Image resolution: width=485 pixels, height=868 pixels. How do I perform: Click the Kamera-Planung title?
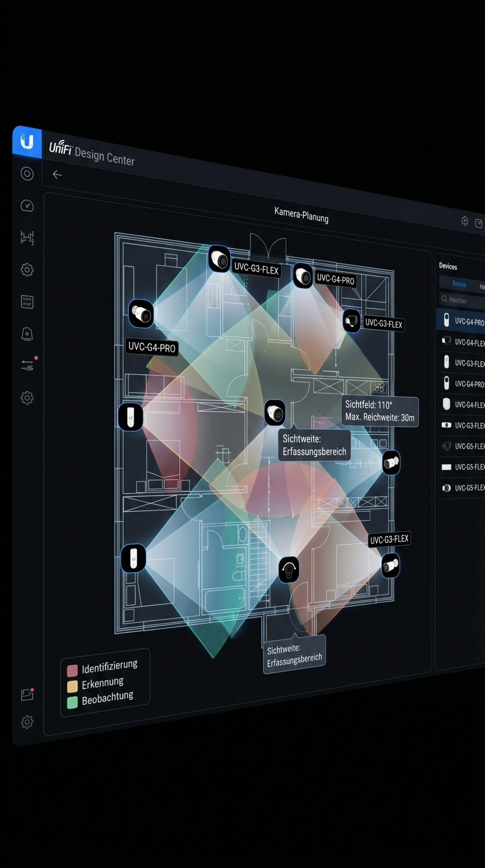(301, 215)
